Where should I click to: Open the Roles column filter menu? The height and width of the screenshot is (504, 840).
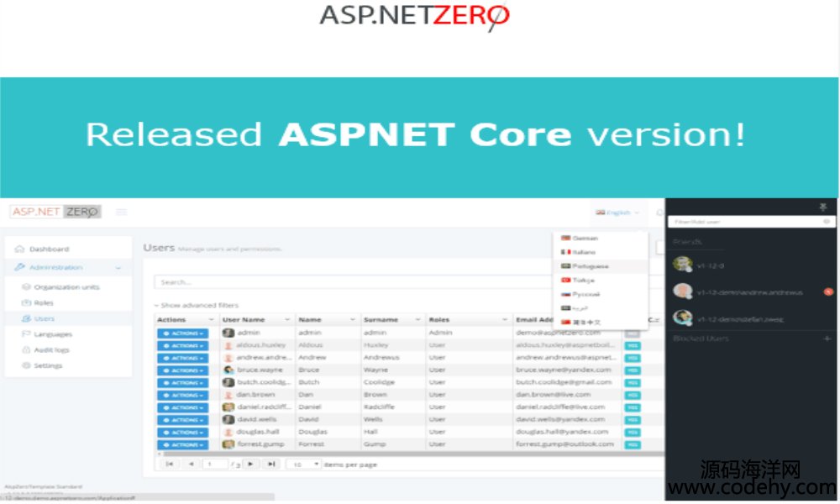pos(505,320)
